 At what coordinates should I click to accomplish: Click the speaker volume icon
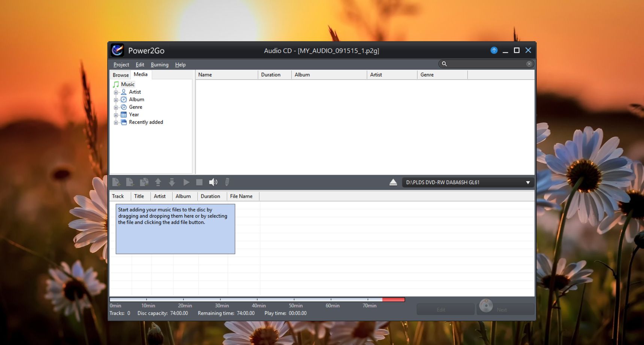pos(213,182)
